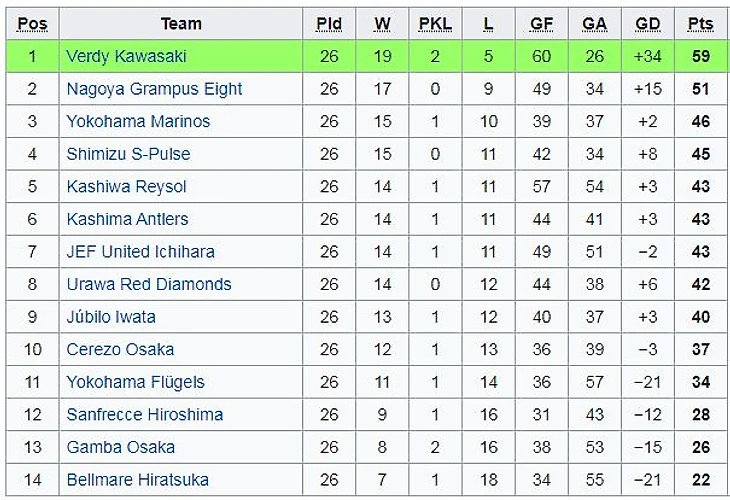Click the GD column header

(x=648, y=23)
